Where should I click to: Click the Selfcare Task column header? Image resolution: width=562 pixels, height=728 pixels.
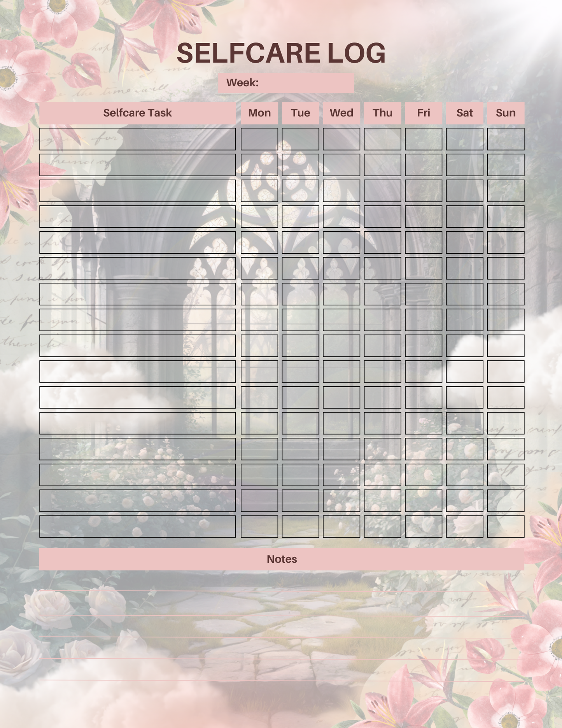click(137, 113)
